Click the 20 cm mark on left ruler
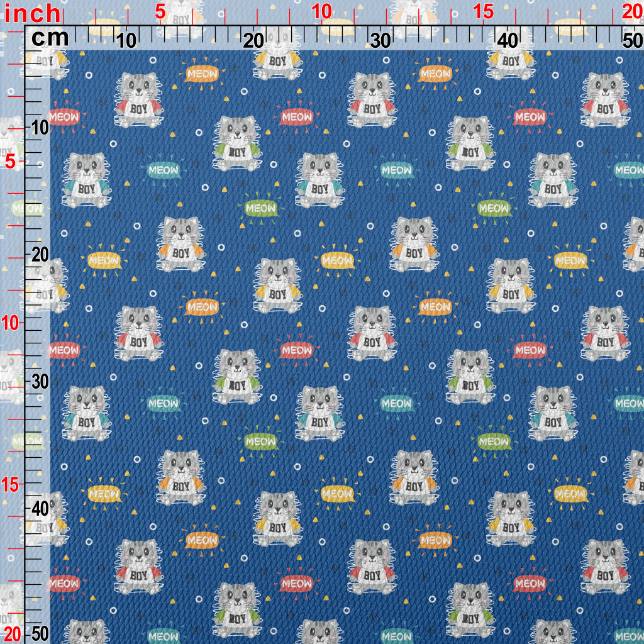The image size is (644, 644). (x=40, y=255)
